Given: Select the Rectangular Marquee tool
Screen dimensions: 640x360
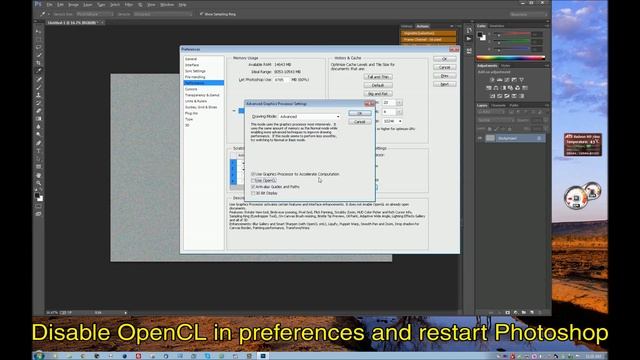Looking at the screenshot, I should click(x=38, y=40).
